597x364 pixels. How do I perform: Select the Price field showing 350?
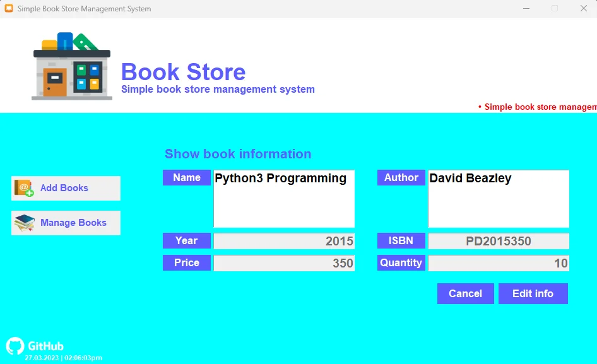pos(284,263)
